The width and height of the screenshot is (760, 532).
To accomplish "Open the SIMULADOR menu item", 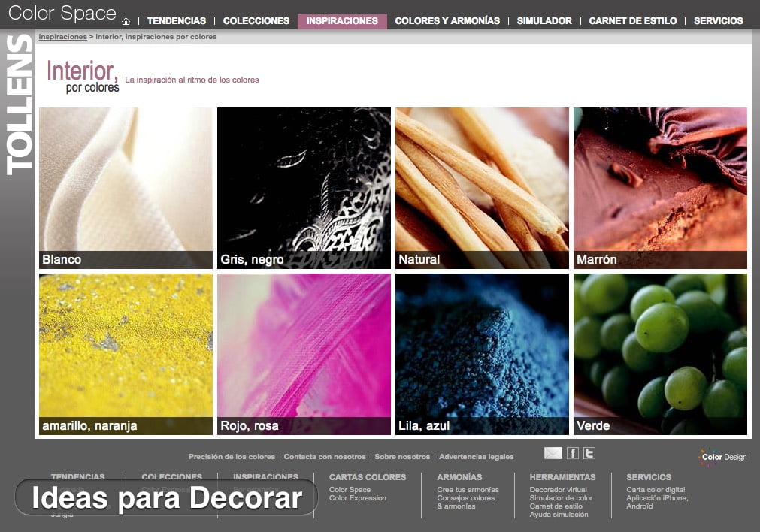I will coord(544,21).
